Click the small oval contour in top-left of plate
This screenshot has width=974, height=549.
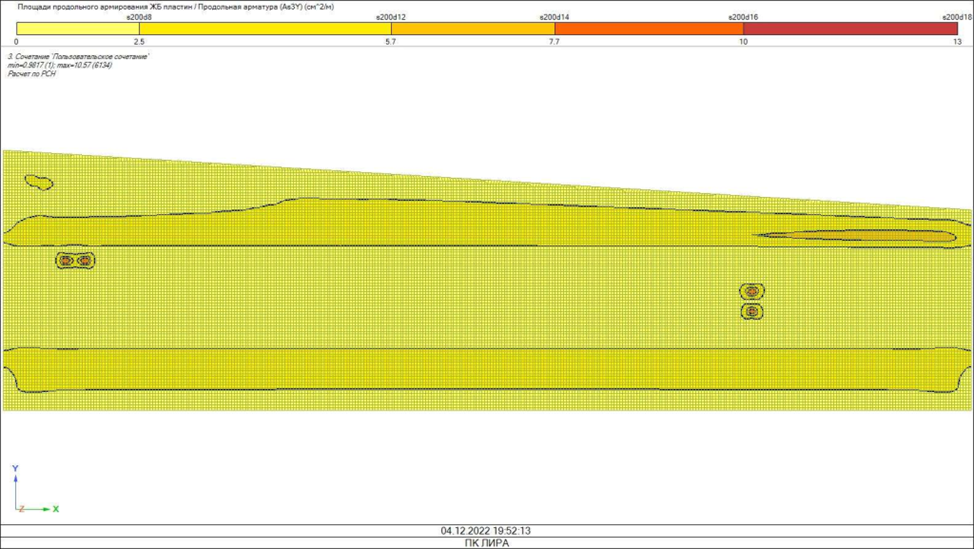click(x=39, y=182)
